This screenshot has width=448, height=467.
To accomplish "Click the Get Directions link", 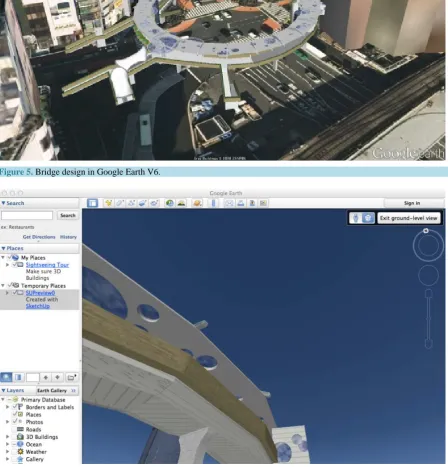I will click(x=39, y=237).
